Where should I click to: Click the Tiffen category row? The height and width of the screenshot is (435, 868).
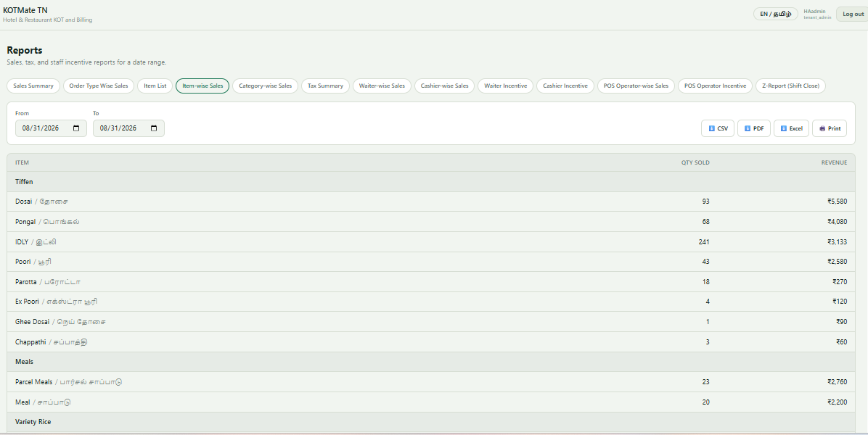[x=430, y=182]
